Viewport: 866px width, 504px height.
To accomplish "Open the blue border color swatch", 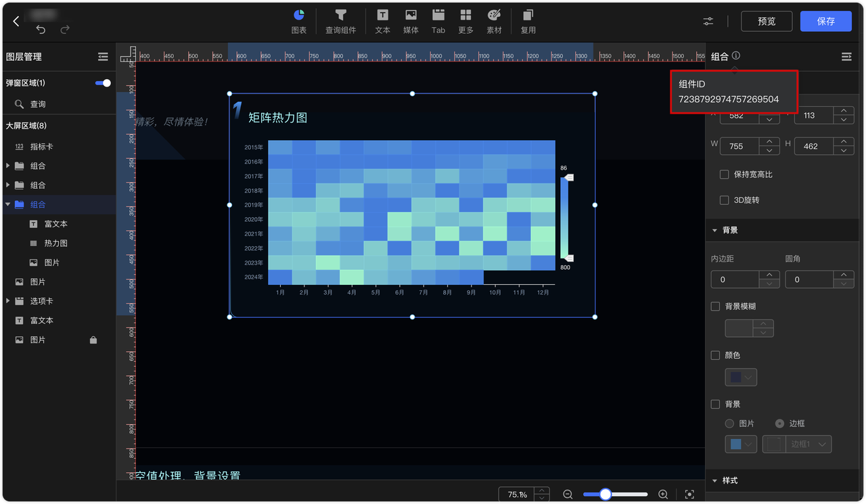I will pos(741,444).
